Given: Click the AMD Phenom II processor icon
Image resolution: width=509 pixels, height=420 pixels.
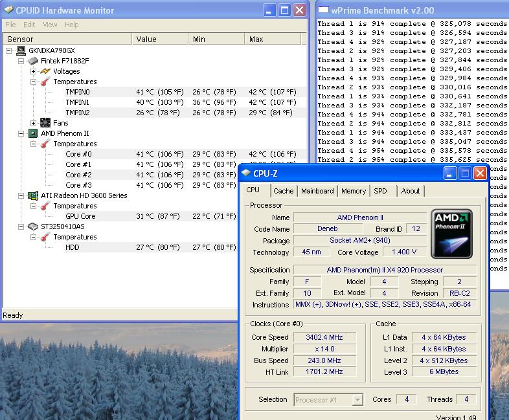Looking at the screenshot, I should [33, 133].
